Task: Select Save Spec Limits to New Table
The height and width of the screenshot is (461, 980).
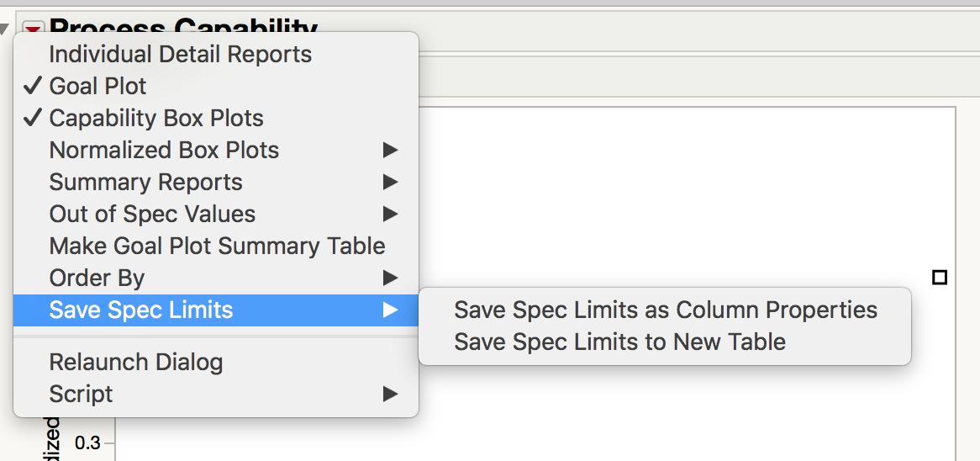Action: [x=619, y=342]
